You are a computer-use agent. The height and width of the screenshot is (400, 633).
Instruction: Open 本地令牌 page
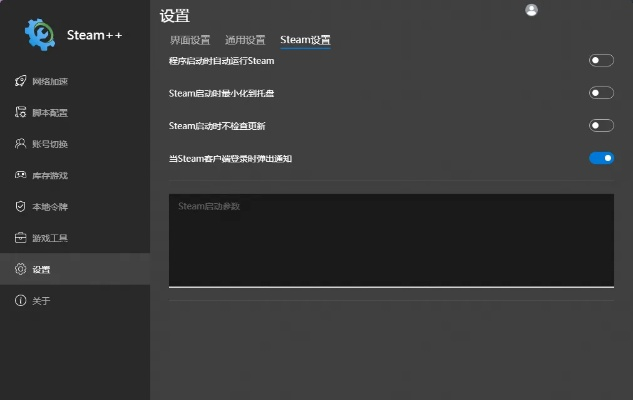(x=75, y=207)
